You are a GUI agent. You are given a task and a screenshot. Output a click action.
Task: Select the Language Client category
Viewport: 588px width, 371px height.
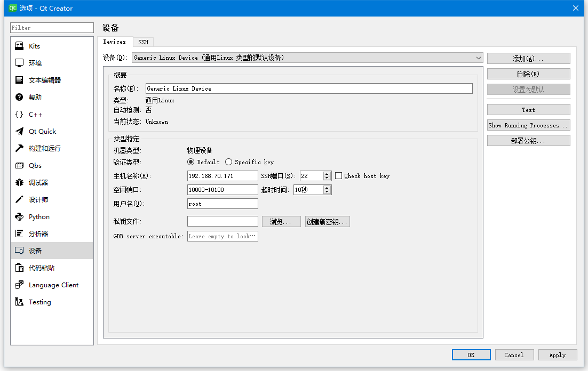tap(52, 285)
